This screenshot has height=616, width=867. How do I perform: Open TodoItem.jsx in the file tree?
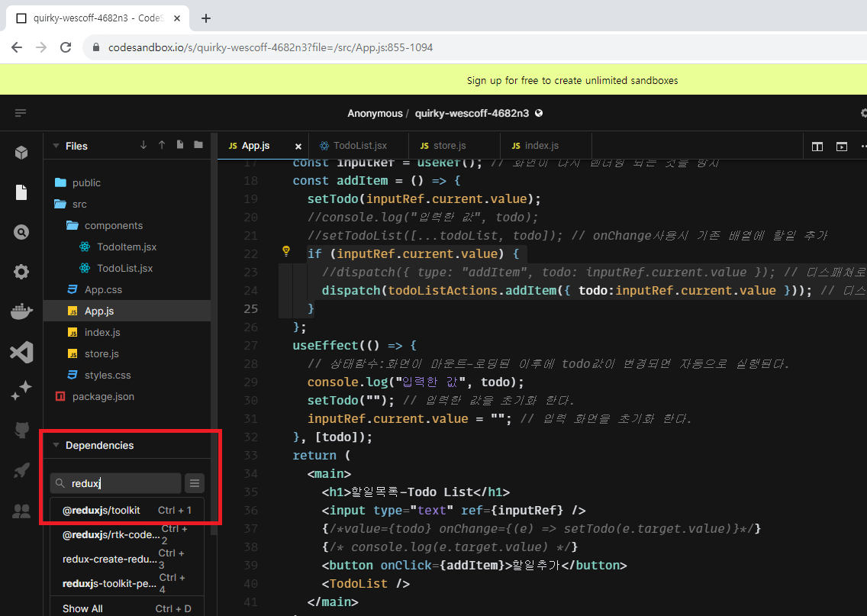coord(127,247)
